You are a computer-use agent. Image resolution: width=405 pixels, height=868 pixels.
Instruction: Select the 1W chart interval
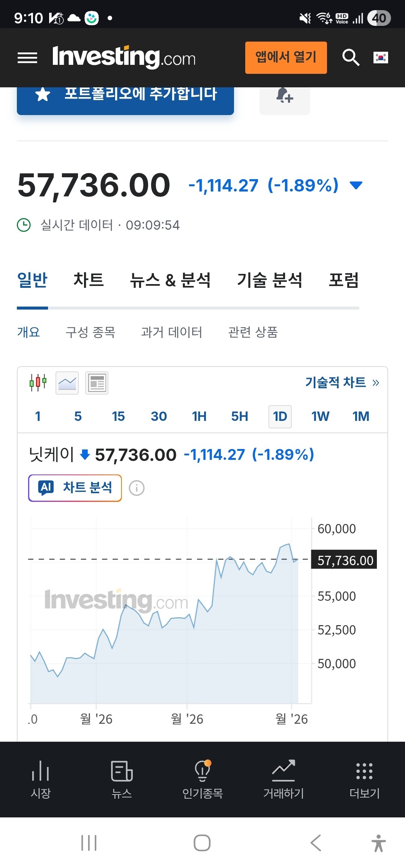click(320, 416)
